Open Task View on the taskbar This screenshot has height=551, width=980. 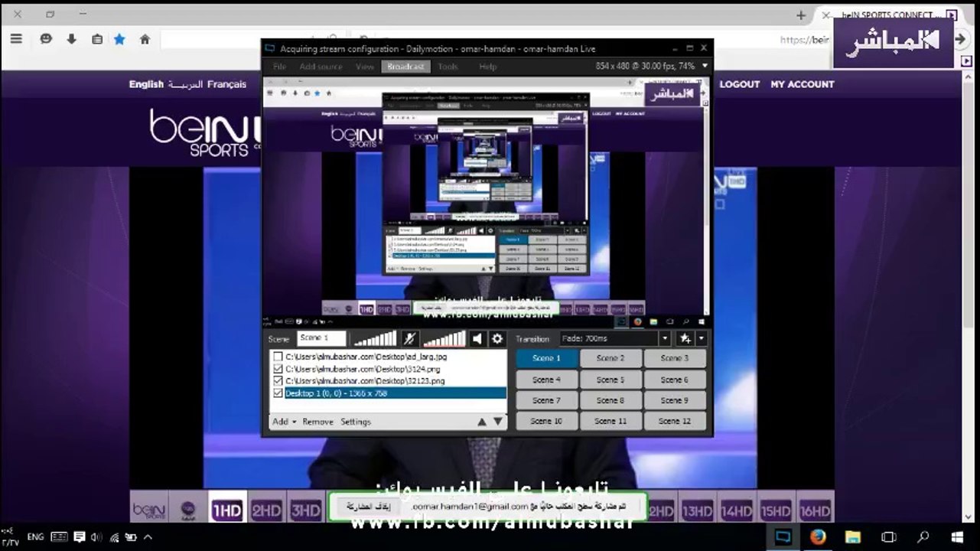point(888,536)
